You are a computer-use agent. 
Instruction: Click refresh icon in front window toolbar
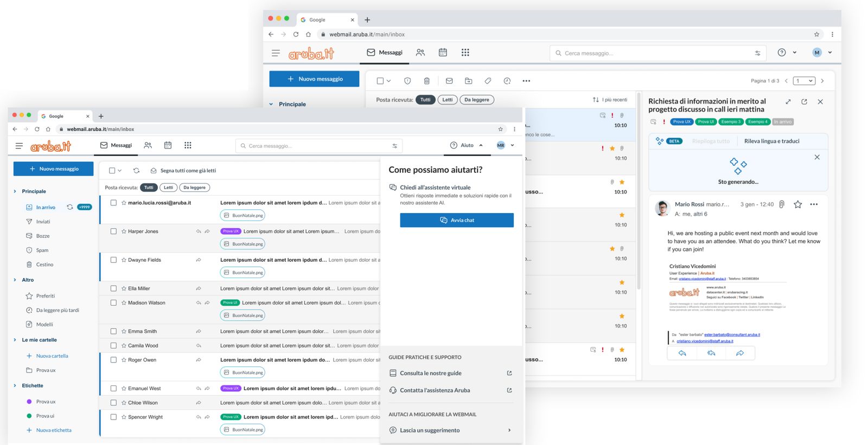click(136, 170)
